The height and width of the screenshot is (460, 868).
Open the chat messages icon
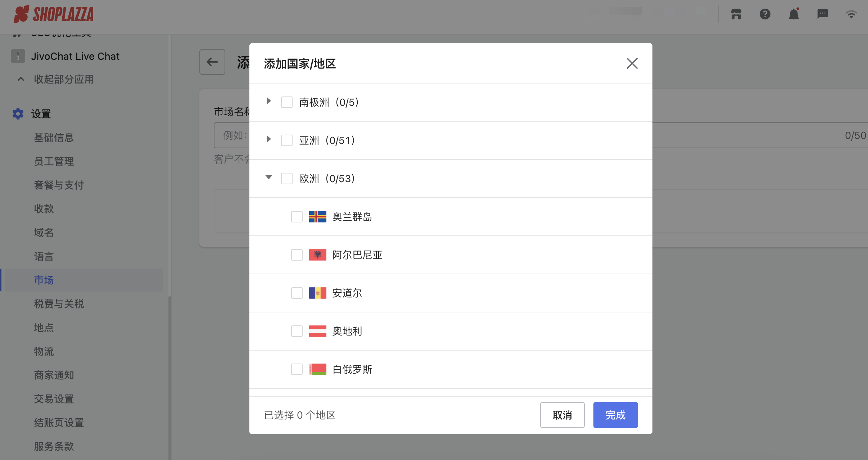(823, 14)
